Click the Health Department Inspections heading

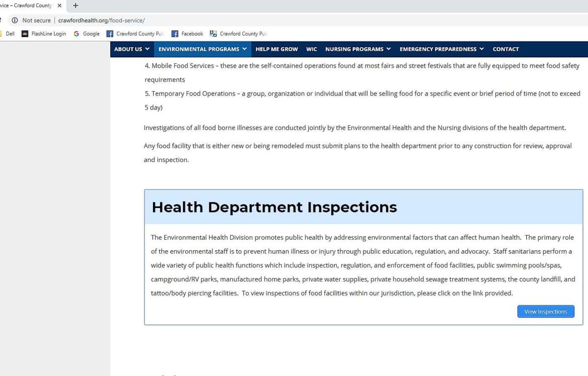(274, 207)
